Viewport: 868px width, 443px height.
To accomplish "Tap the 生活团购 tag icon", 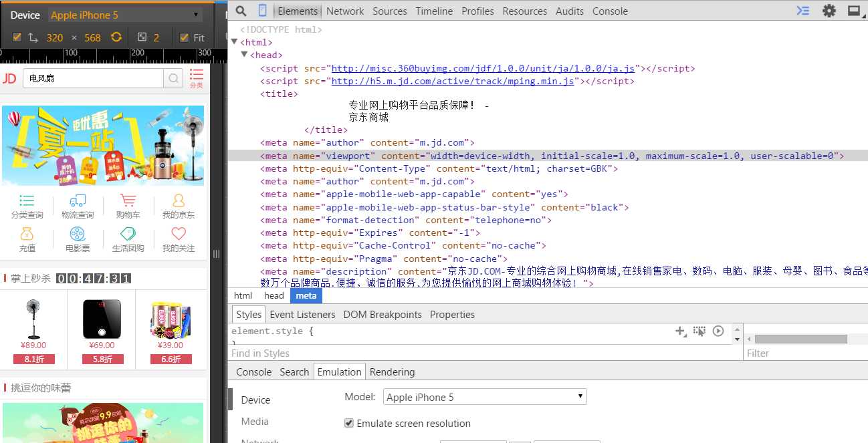I will coord(128,234).
